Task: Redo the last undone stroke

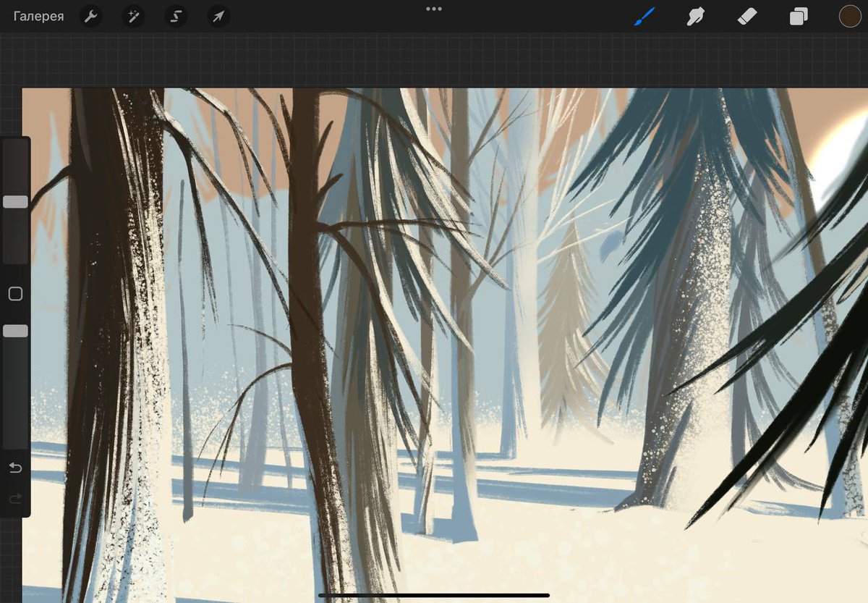Action: click(x=15, y=499)
